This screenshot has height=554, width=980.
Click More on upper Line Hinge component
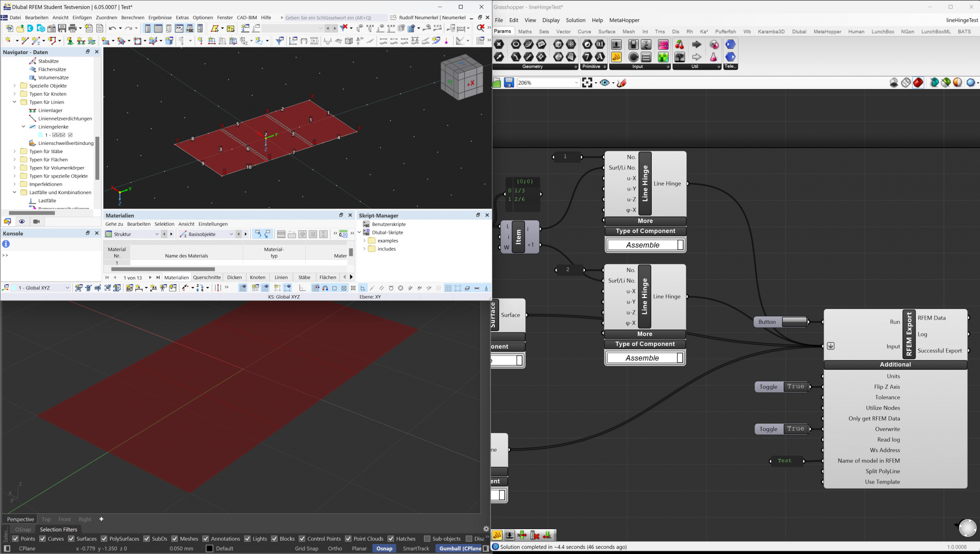(645, 221)
